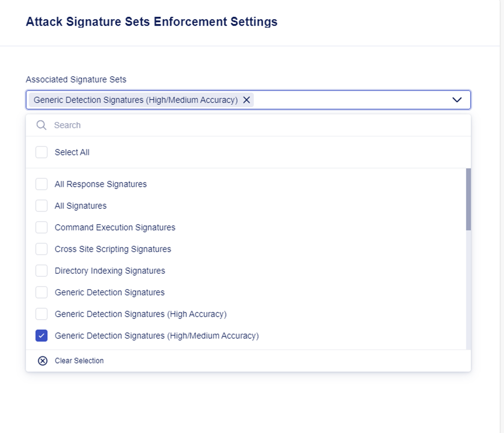Click the magnifier search icon
The height and width of the screenshot is (433, 504).
pos(41,125)
